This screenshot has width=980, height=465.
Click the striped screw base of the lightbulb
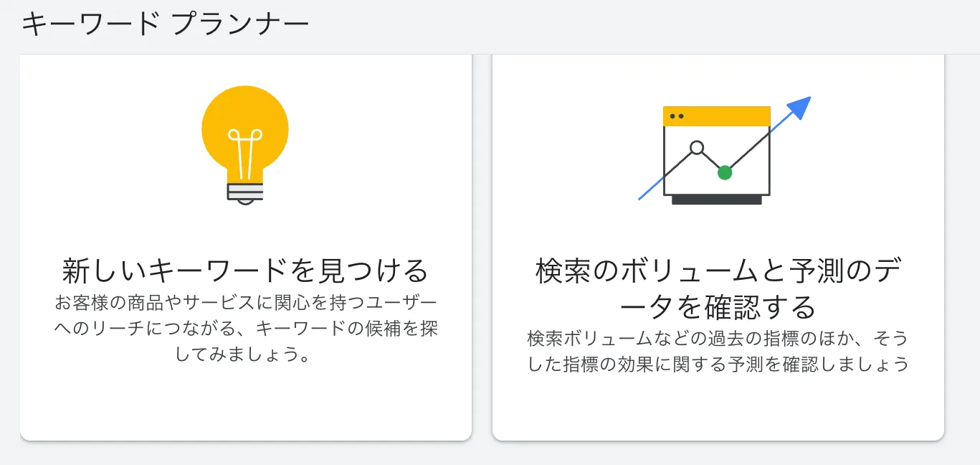point(245,192)
